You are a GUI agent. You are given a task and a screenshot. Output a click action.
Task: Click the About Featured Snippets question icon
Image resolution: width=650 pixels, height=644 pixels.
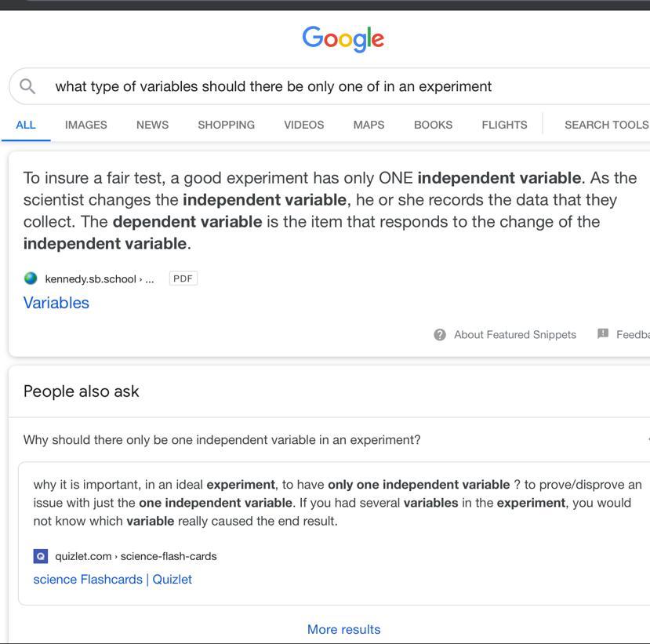click(x=440, y=335)
